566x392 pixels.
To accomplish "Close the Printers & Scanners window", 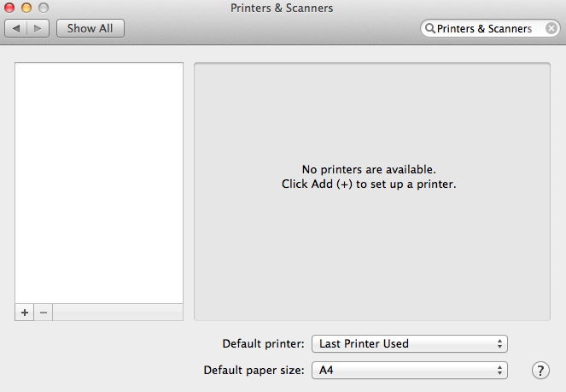I will point(10,8).
